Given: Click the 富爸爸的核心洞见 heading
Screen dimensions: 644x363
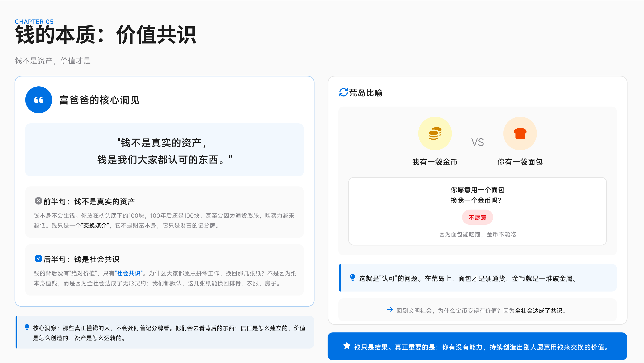Looking at the screenshot, I should [x=99, y=100].
